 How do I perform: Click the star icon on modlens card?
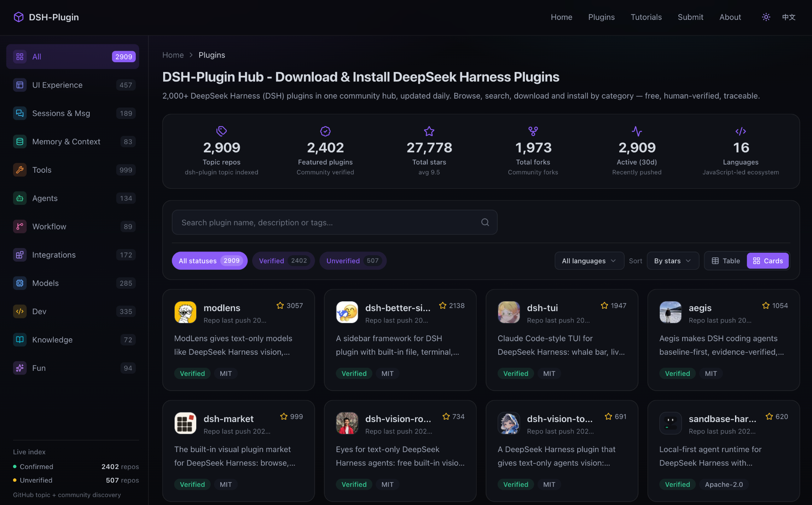(280, 306)
